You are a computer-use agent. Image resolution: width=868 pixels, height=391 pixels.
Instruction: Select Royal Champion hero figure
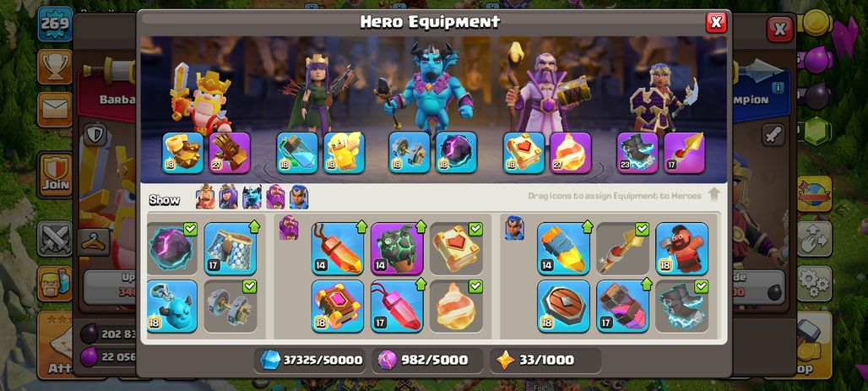665,97
